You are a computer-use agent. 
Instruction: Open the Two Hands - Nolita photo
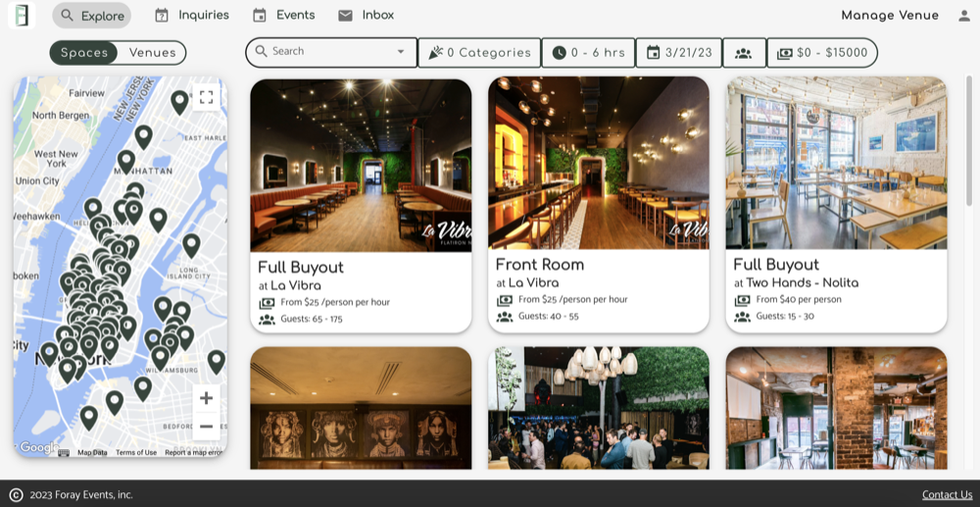(x=836, y=163)
